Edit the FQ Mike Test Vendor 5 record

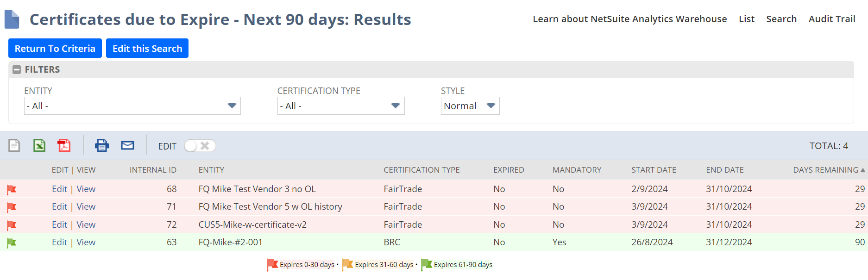pyautogui.click(x=59, y=206)
